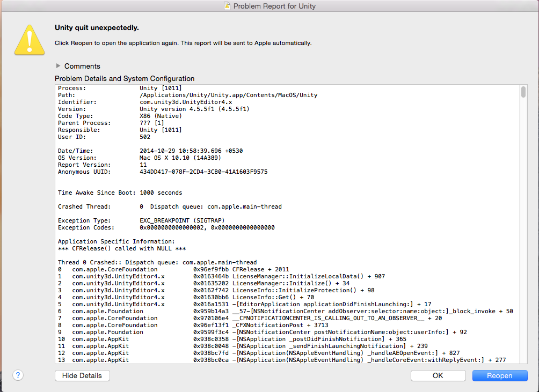The image size is (539, 392).
Task: Click the document icon in title bar
Action: click(x=227, y=6)
